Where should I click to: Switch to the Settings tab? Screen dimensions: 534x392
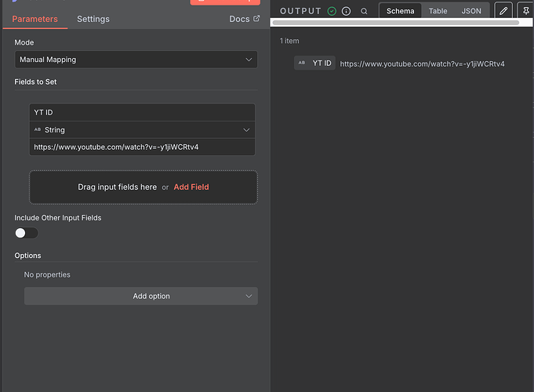93,19
